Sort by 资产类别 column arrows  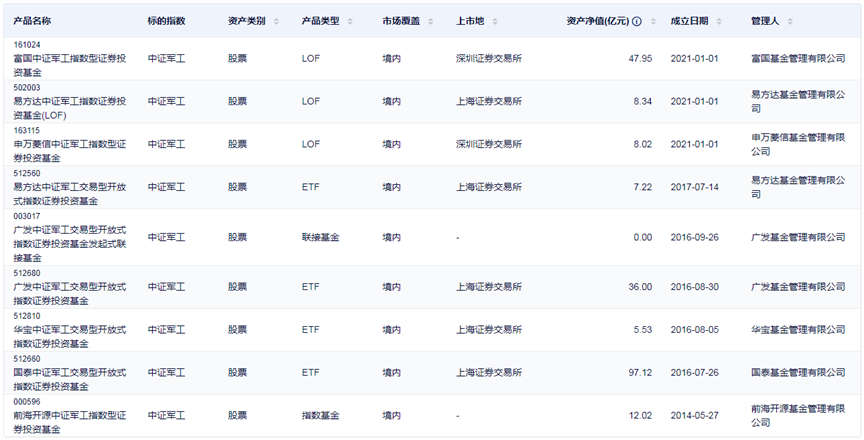tap(277, 21)
